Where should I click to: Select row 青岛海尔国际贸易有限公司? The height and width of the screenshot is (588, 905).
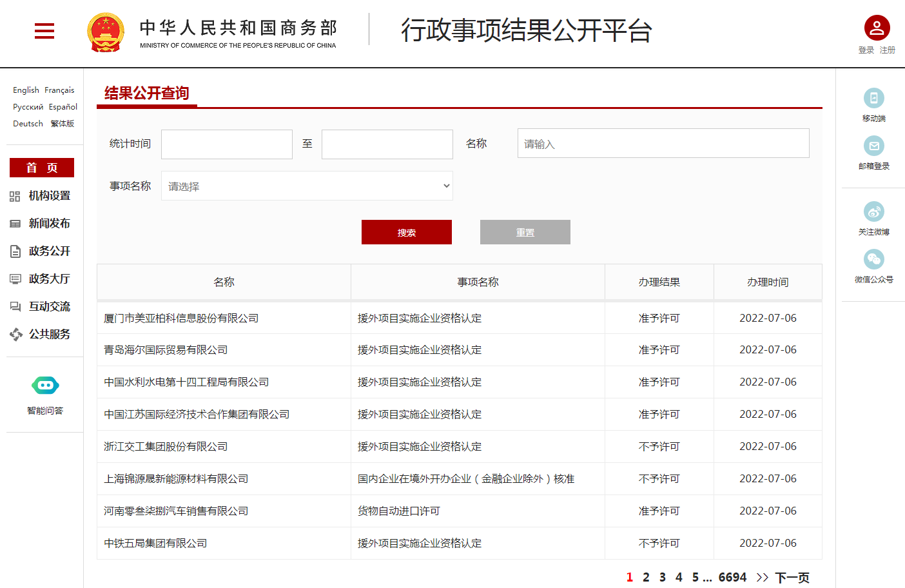click(460, 350)
